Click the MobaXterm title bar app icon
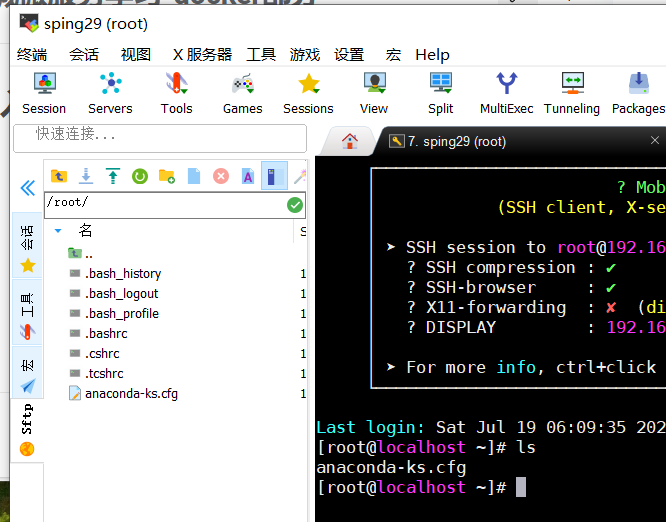 [x=29, y=23]
